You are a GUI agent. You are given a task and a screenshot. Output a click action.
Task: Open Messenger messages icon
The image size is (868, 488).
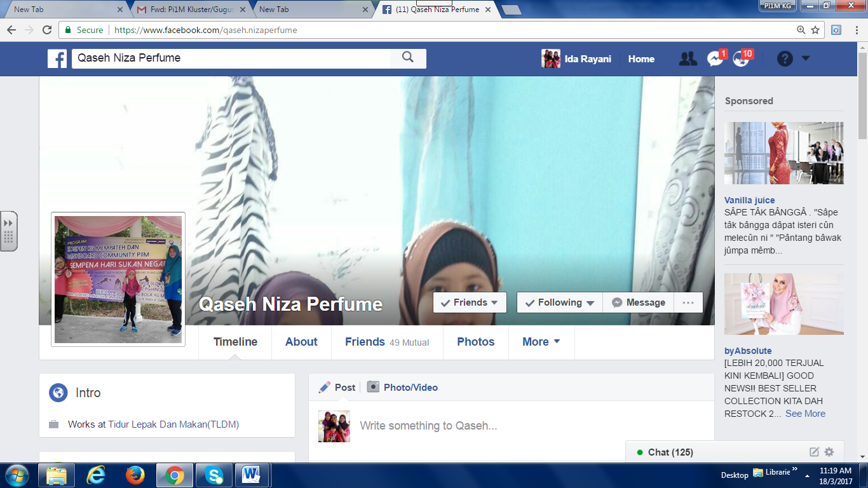(x=715, y=58)
